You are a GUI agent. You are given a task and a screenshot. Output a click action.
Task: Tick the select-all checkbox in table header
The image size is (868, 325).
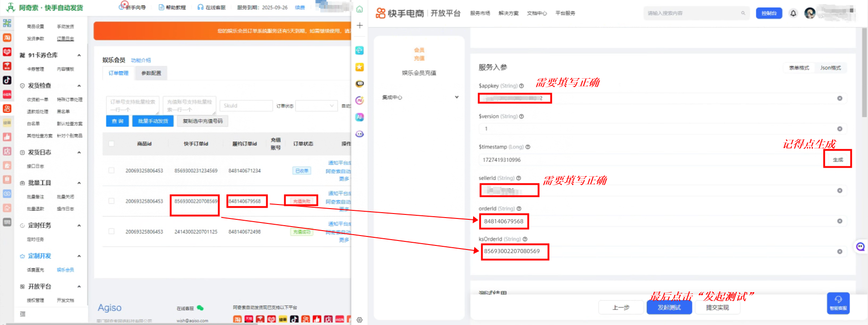(112, 144)
